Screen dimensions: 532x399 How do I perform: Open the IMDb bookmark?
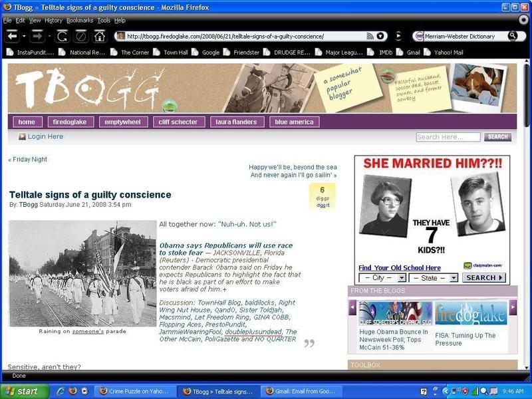click(380, 53)
